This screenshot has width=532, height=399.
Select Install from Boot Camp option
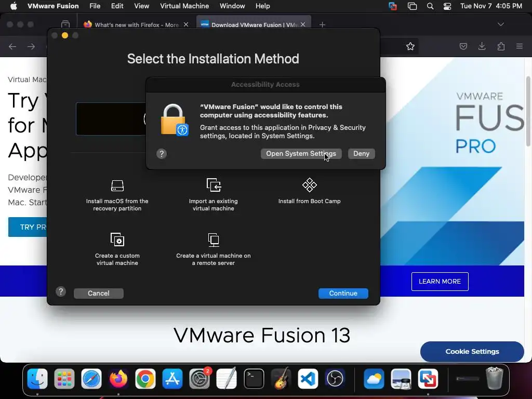[309, 192]
